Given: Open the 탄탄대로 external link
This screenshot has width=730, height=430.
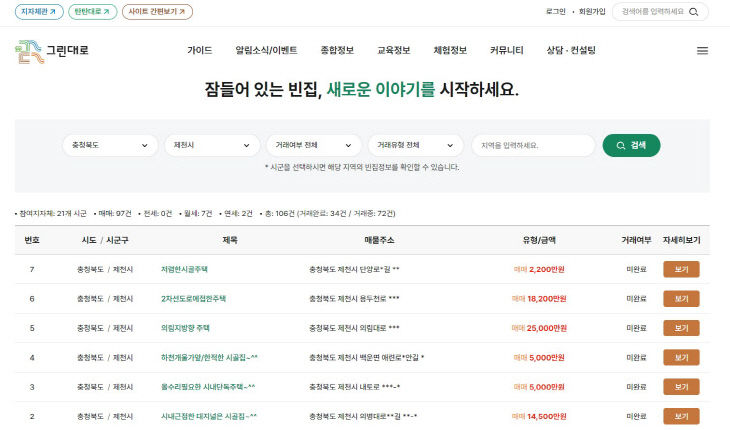Looking at the screenshot, I should click(x=92, y=12).
